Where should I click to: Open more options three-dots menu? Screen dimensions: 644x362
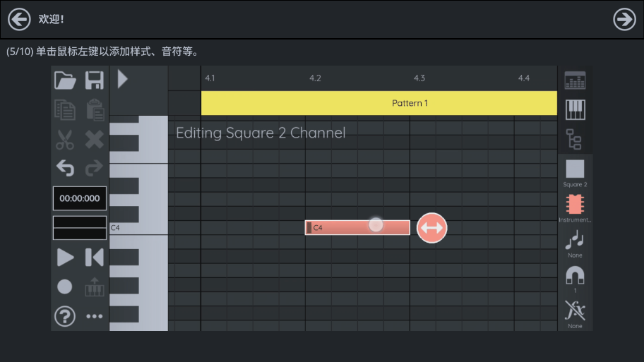[x=95, y=316]
